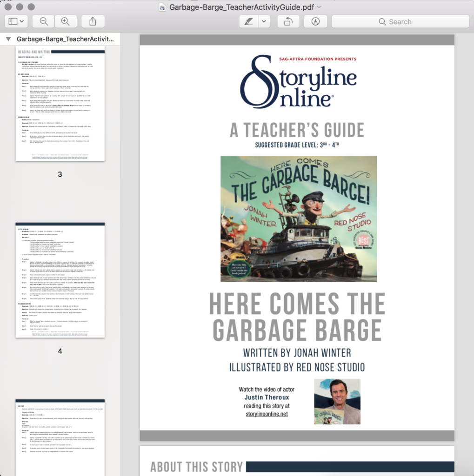Select the Highlight pen tool
This screenshot has width=474, height=476.
(249, 21)
